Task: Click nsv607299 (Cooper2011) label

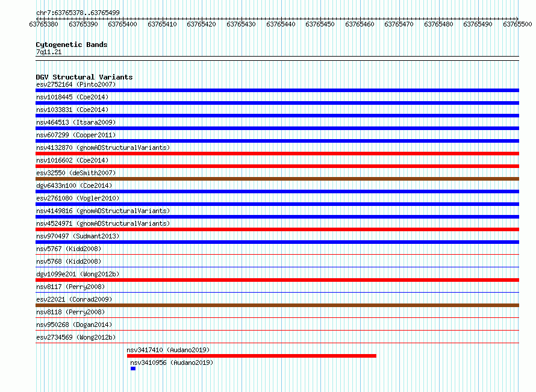Action: [76, 135]
